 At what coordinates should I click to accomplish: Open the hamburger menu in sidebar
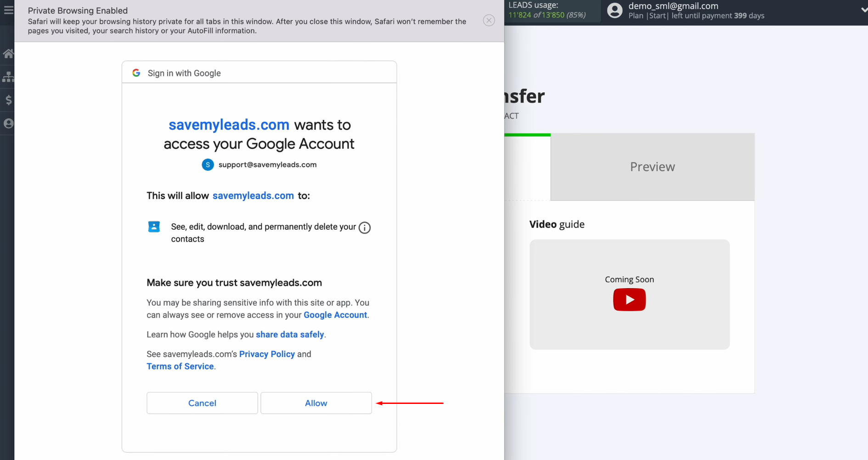click(x=8, y=10)
